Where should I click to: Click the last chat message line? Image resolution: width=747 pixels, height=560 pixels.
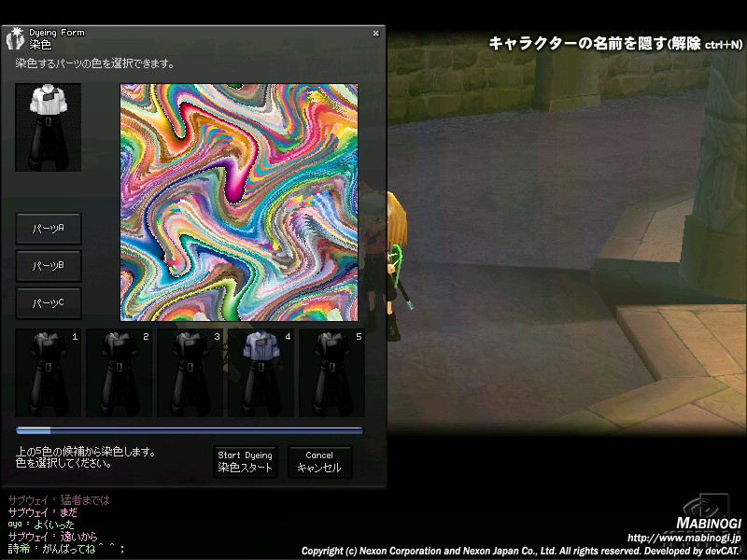click(x=65, y=550)
